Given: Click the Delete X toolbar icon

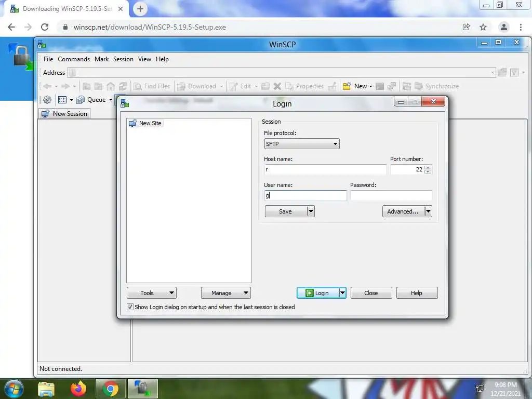Looking at the screenshot, I should point(277,86).
